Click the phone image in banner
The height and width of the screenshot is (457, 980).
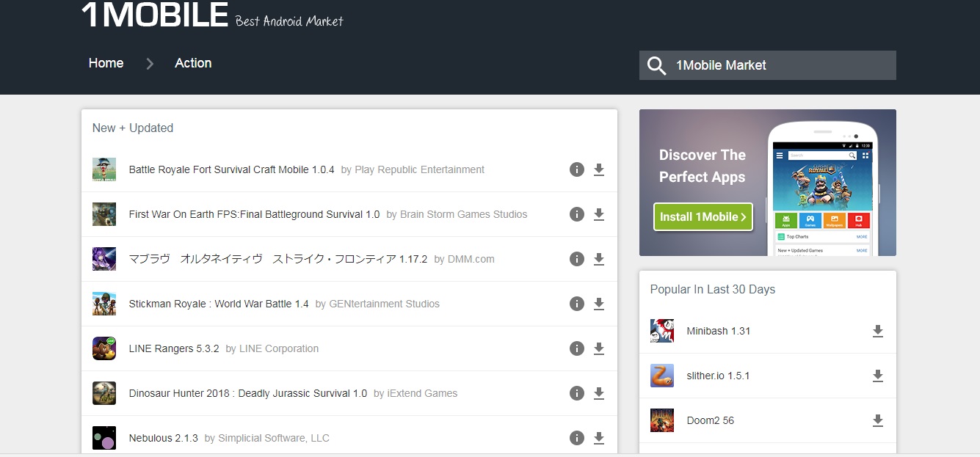[x=822, y=189]
